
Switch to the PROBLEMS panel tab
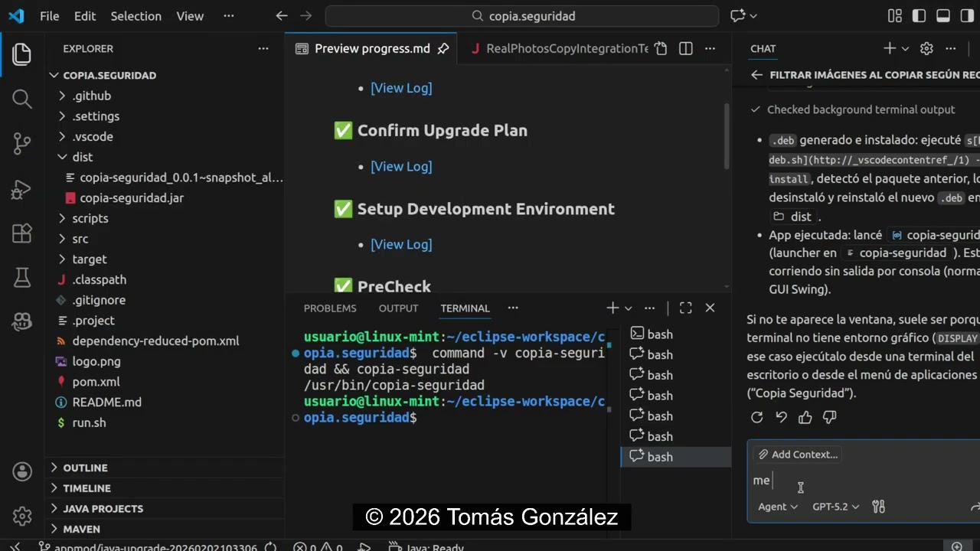click(x=330, y=308)
